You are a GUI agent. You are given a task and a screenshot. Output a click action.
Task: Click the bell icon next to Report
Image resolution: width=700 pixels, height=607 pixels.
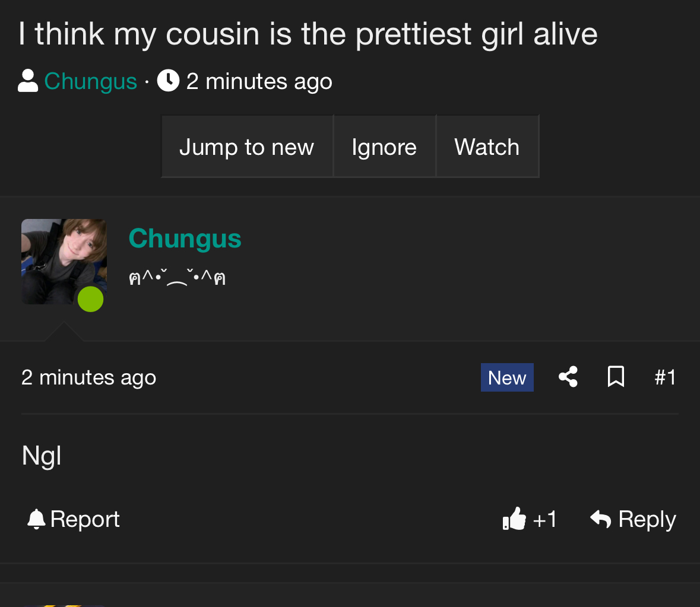point(37,519)
